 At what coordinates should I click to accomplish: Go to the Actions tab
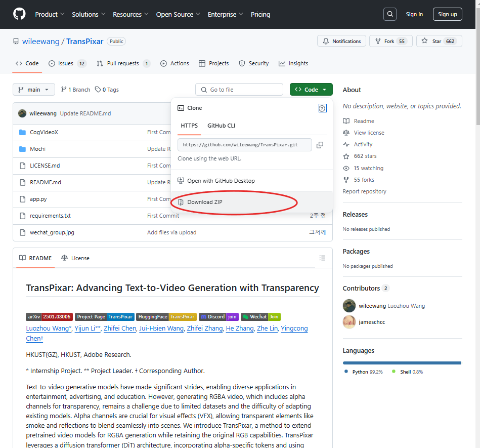(175, 63)
